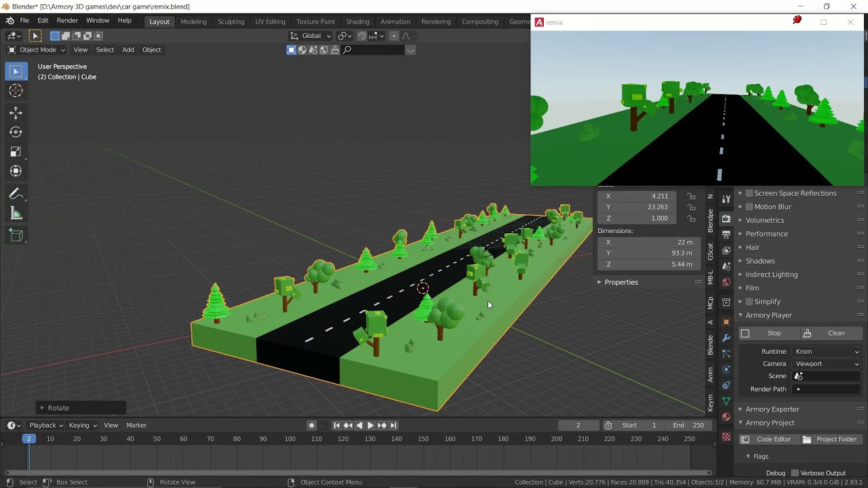Open the viewport Add menu

tap(128, 49)
